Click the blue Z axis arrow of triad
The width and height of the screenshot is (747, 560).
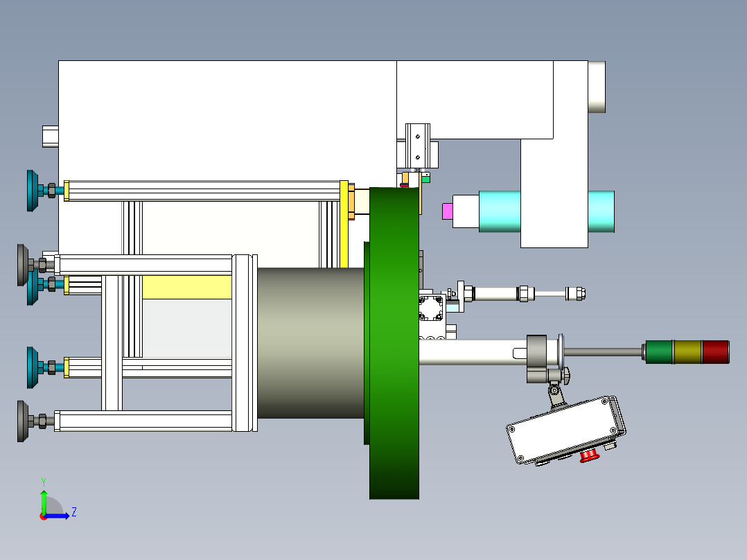tap(58, 516)
